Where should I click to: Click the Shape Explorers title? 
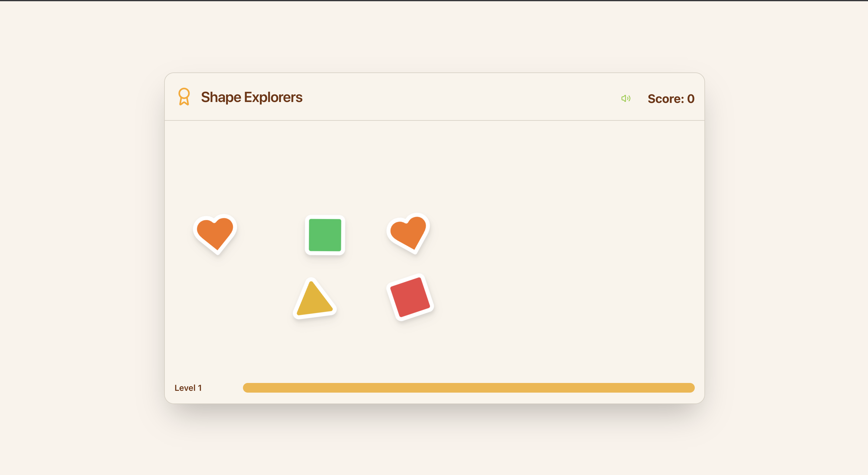pyautogui.click(x=252, y=97)
